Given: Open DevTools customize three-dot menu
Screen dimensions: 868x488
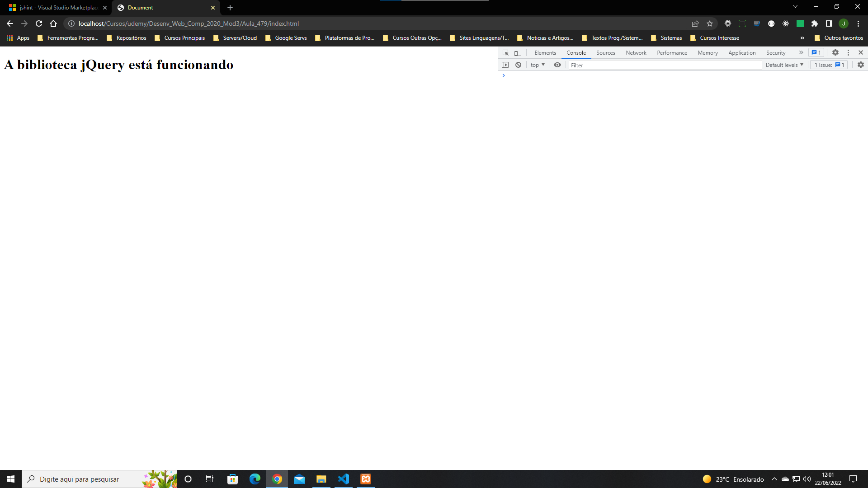Looking at the screenshot, I should pos(848,53).
